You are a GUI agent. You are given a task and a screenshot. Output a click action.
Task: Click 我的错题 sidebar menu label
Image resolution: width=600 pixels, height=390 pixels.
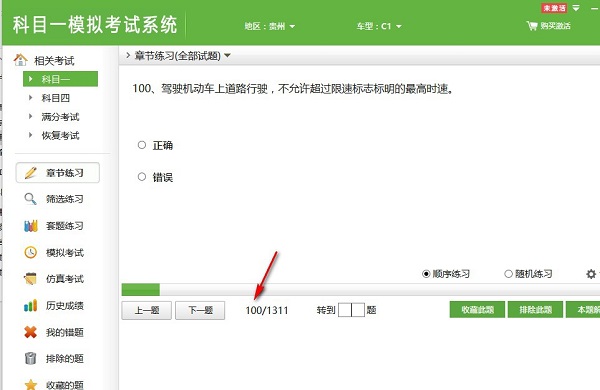[x=65, y=332]
